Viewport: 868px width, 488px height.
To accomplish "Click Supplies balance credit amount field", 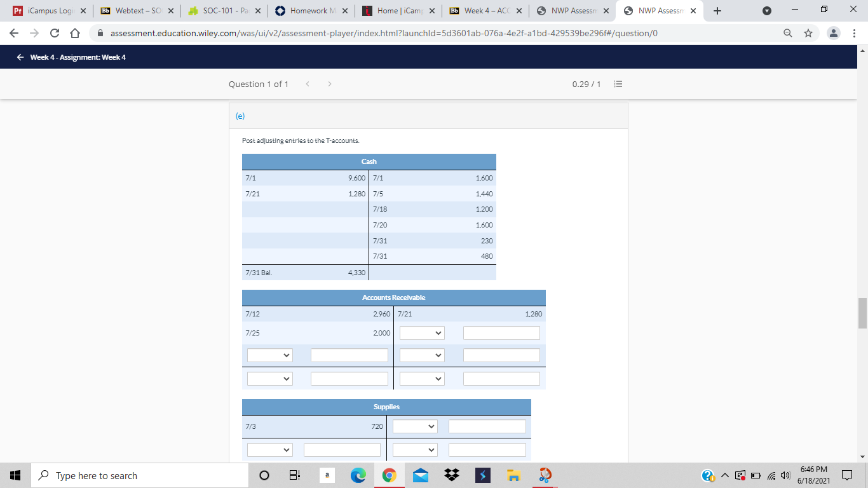I will [487, 450].
